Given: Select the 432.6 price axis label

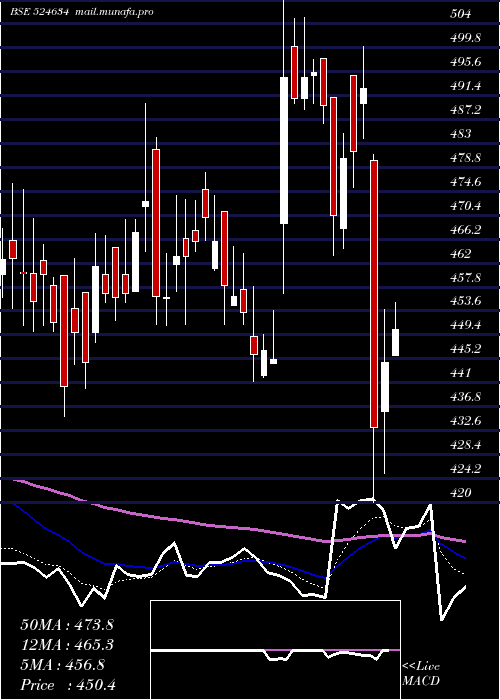Looking at the screenshot, I should pos(466,421).
